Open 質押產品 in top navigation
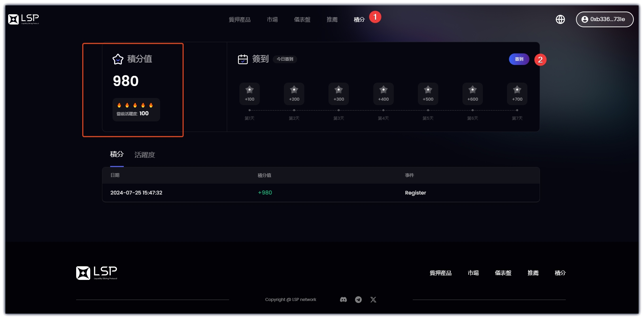The width and height of the screenshot is (644, 319). (239, 20)
